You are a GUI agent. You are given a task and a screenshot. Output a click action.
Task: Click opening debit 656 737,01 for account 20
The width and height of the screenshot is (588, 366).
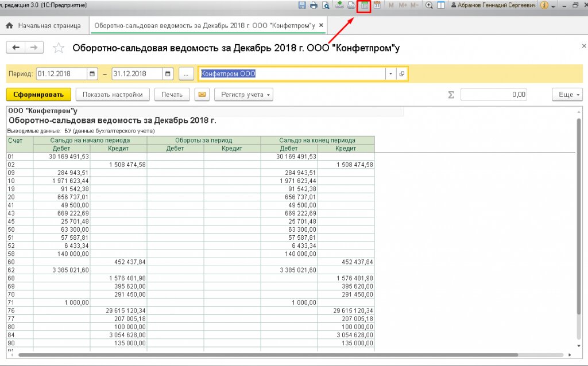click(x=62, y=197)
